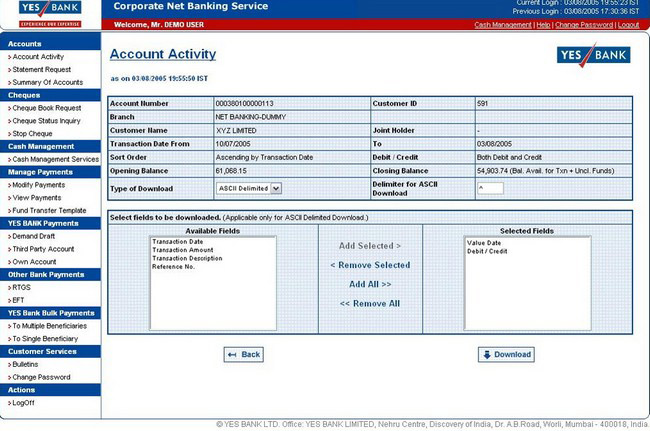Open Change Password in sidebar
The width and height of the screenshot is (650, 431).
point(41,378)
